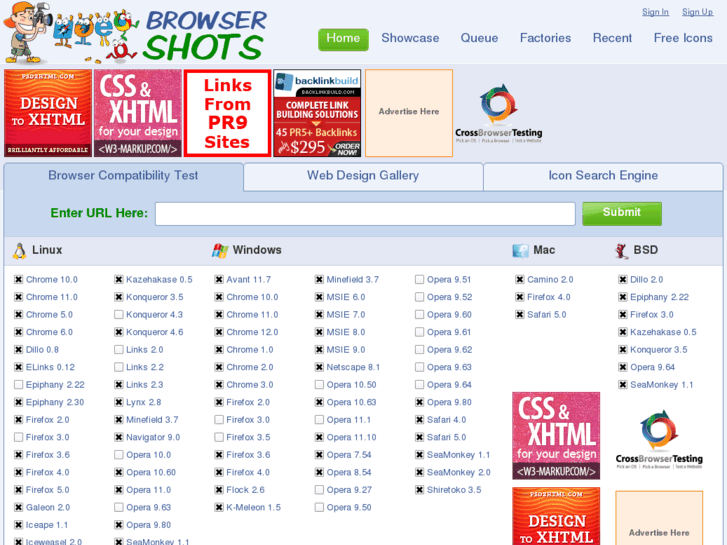Viewport: 727px width, 545px height.
Task: Select the Browser Compatibility Test tab
Action: 123,176
